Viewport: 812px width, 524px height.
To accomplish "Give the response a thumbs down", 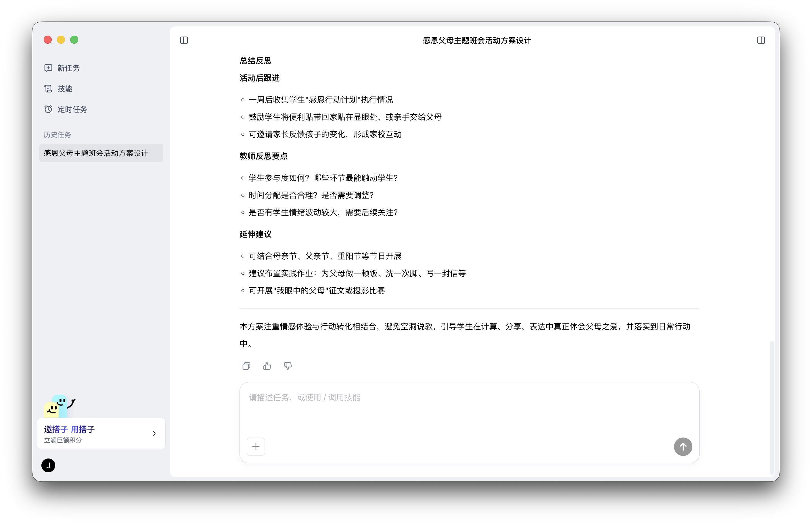I will click(288, 366).
